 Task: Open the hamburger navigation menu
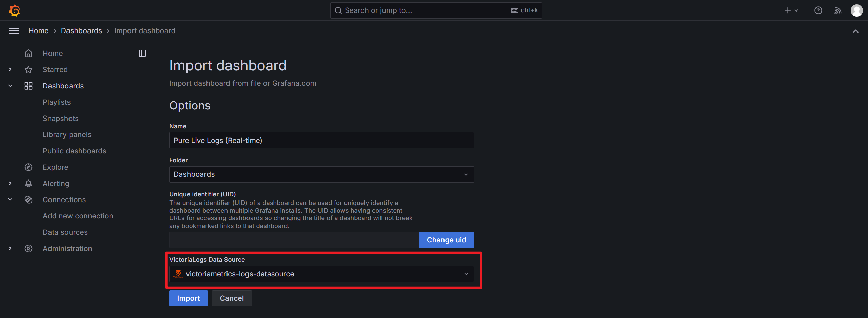(14, 31)
